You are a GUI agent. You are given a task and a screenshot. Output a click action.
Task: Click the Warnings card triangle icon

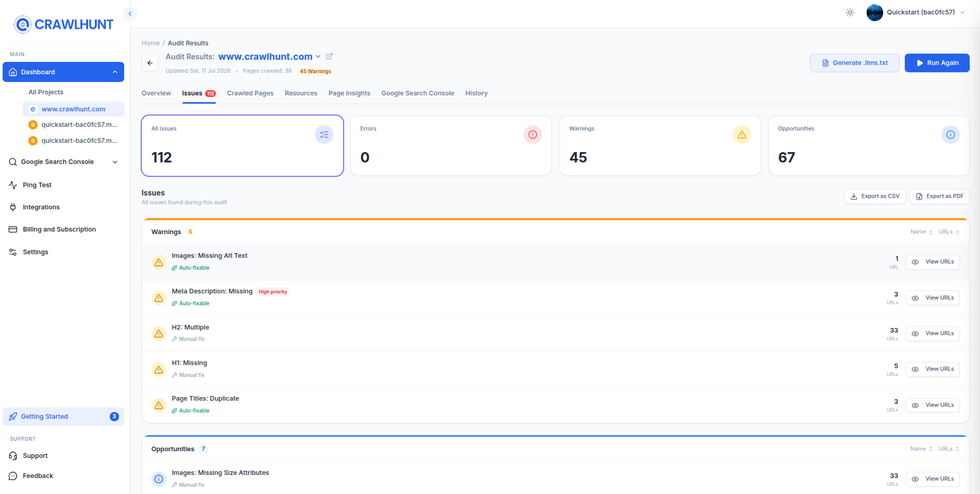[742, 135]
